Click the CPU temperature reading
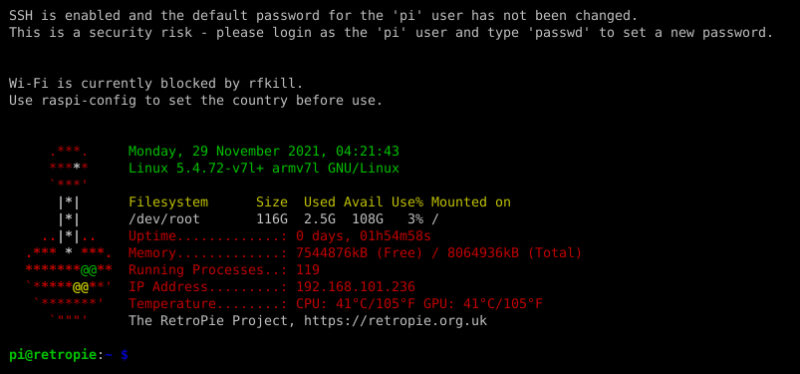The height and width of the screenshot is (374, 800). [356, 304]
